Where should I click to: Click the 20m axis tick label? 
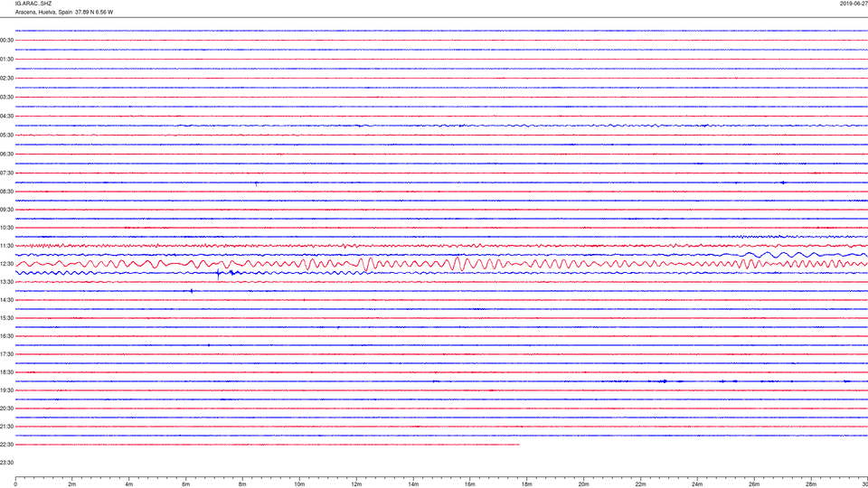[x=583, y=484]
